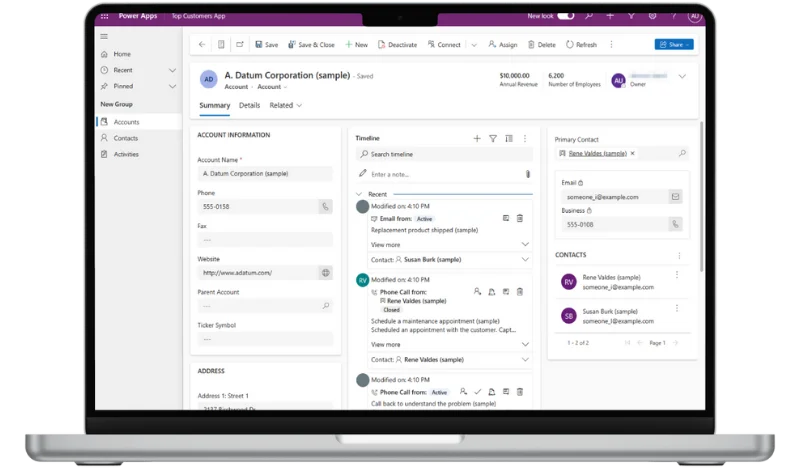This screenshot has height=470, width=800.
Task: Expand the Recent section in the sidebar
Action: tap(172, 70)
